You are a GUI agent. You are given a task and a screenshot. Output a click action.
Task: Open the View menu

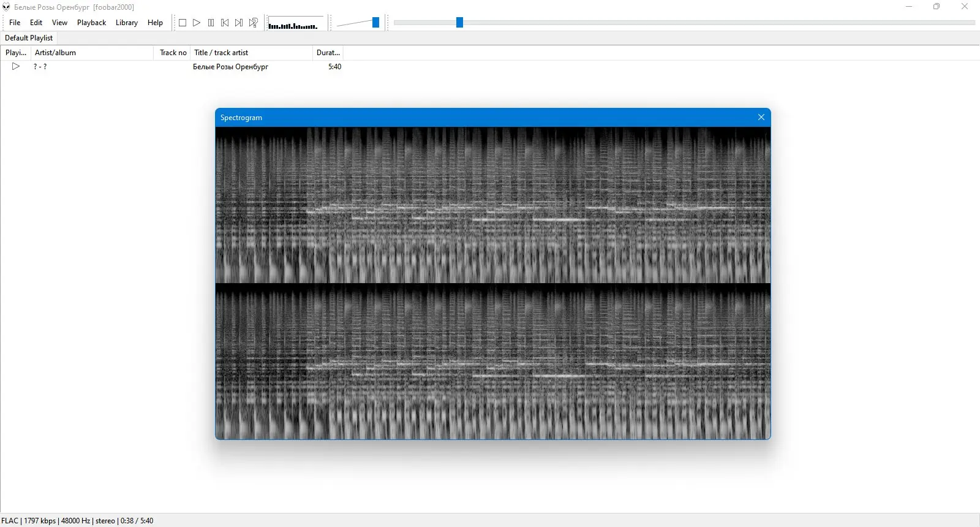(59, 23)
